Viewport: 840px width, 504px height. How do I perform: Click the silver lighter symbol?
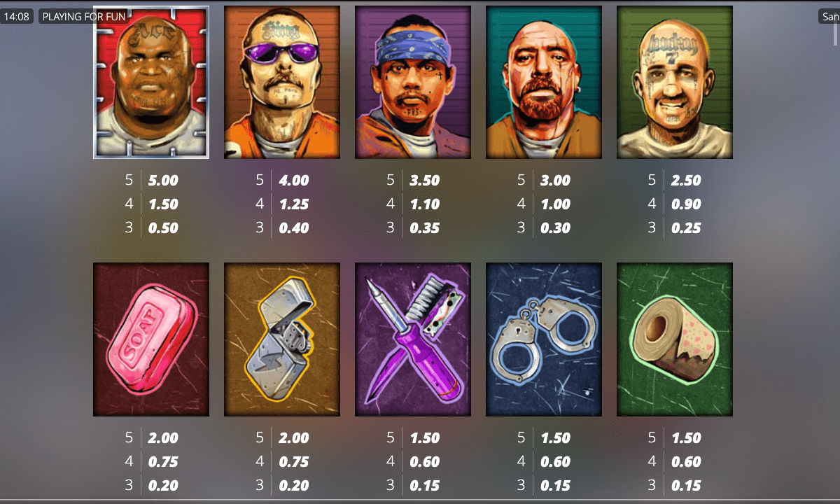pyautogui.click(x=282, y=339)
